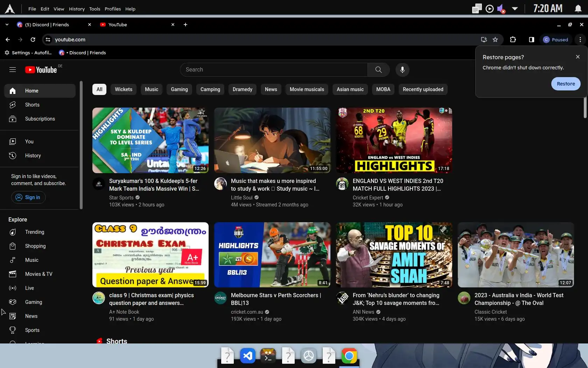
Task: Expand the system tray dropdown arrow
Action: 515,9
